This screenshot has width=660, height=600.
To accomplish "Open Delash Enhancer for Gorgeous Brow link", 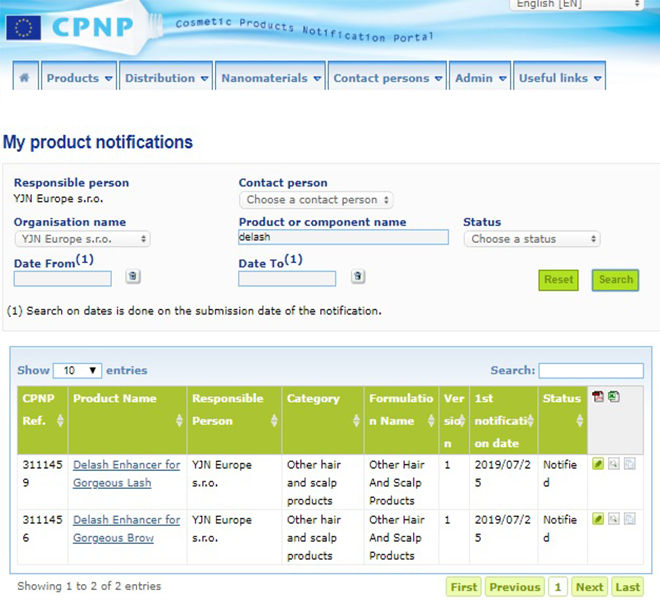I will pyautogui.click(x=127, y=529).
